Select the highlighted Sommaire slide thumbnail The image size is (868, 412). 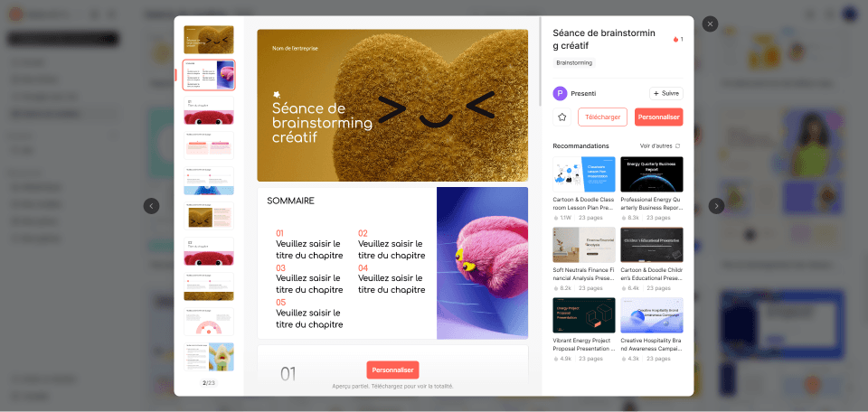[209, 75]
